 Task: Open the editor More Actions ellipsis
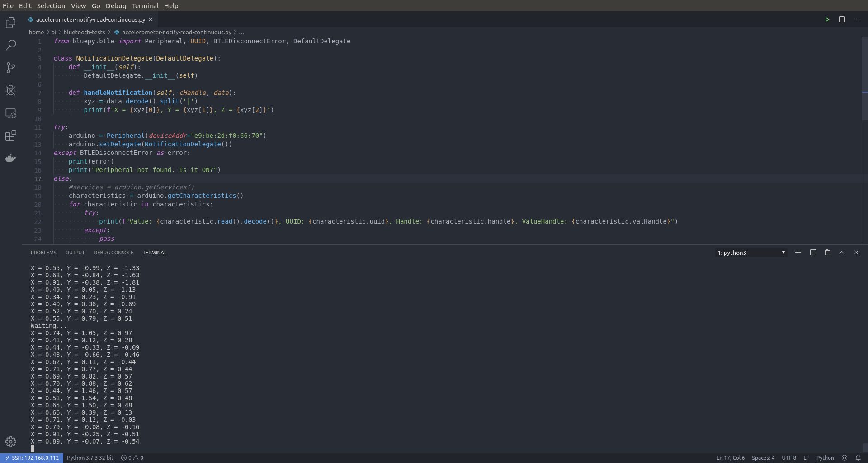[x=856, y=19]
